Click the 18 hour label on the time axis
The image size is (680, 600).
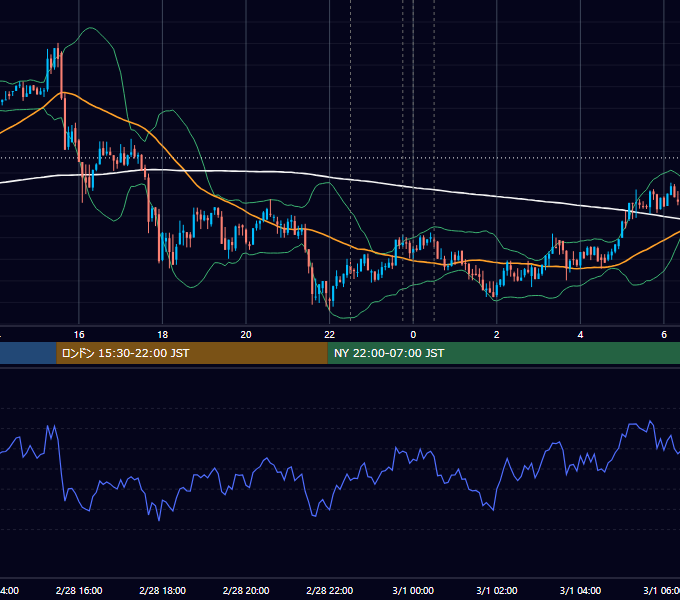point(162,335)
